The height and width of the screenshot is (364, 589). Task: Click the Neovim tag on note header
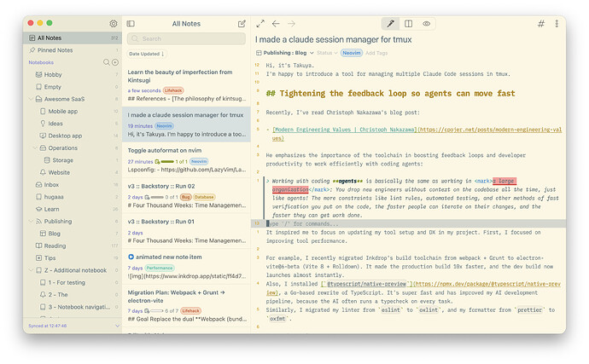(352, 53)
